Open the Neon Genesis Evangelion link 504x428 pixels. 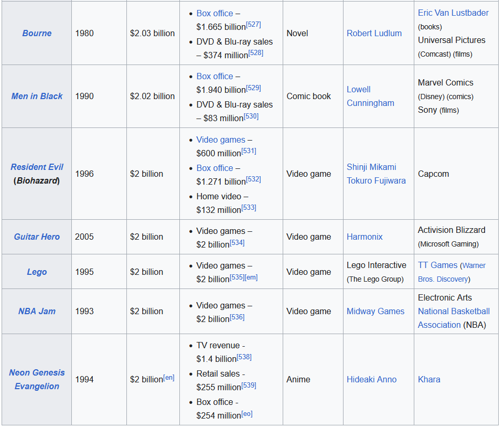coord(37,379)
